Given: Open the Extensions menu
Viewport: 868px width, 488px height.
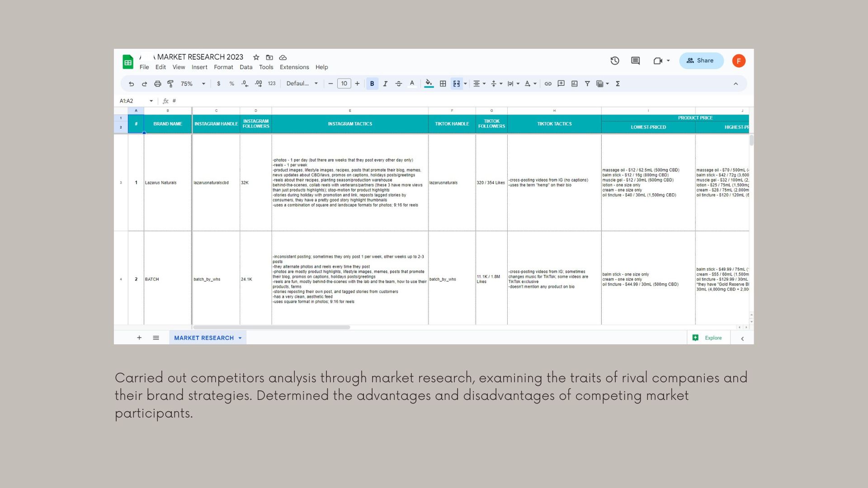Looking at the screenshot, I should point(294,67).
